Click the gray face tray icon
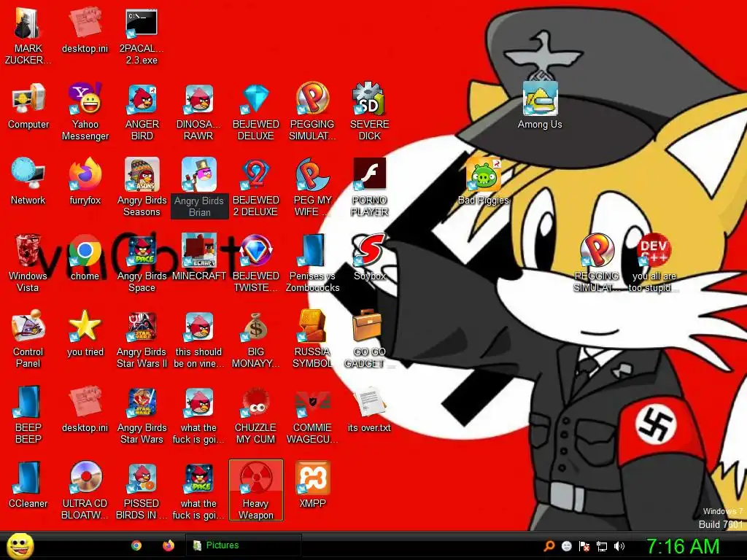 [x=566, y=546]
